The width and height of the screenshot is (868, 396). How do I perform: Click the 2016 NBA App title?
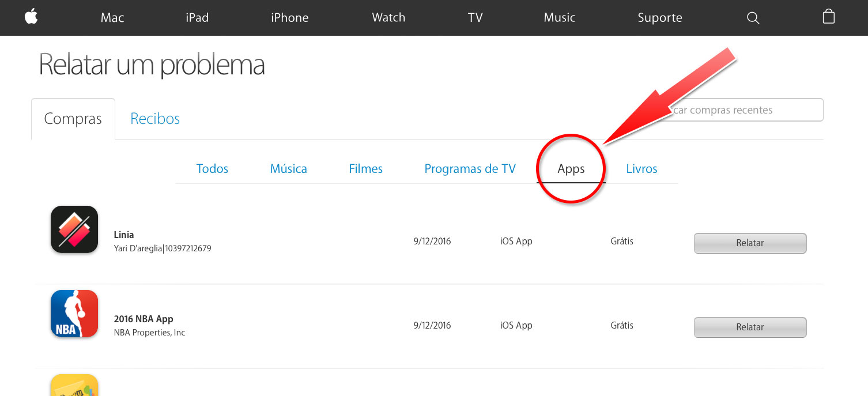pyautogui.click(x=144, y=319)
